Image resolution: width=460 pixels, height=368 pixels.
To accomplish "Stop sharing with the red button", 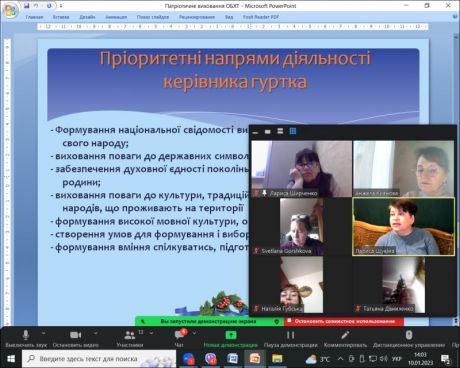I will pos(344,321).
